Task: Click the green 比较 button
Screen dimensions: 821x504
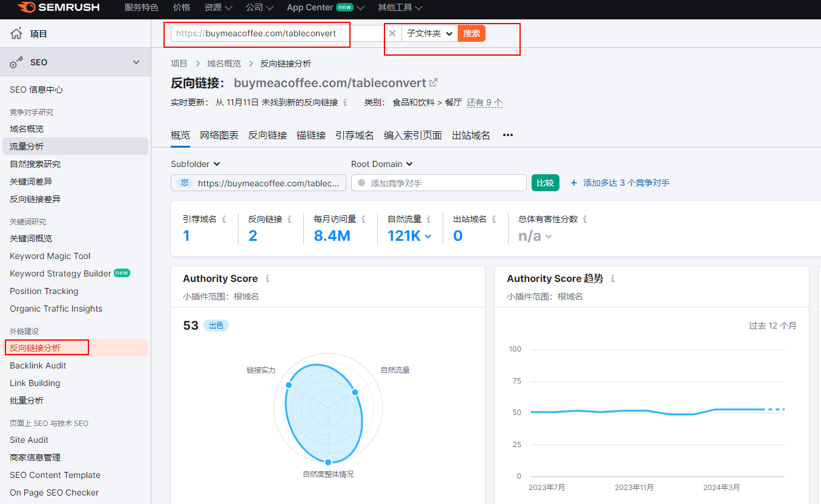Action: point(545,183)
